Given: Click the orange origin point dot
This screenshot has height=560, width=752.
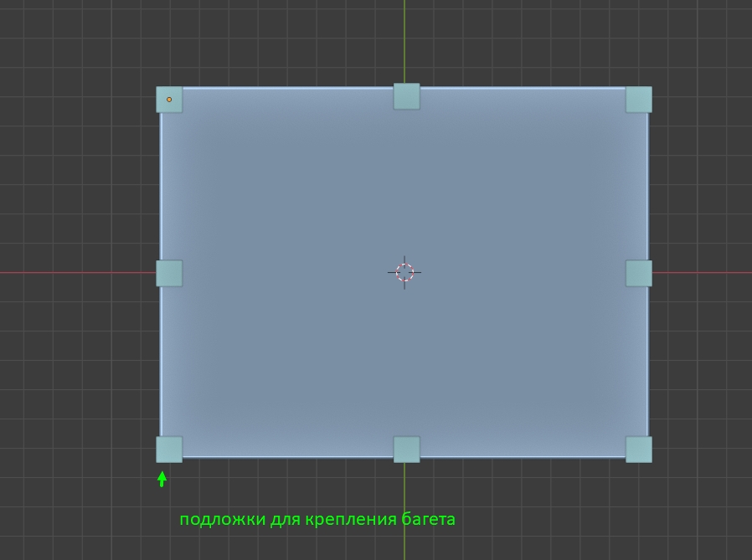Looking at the screenshot, I should (x=169, y=100).
